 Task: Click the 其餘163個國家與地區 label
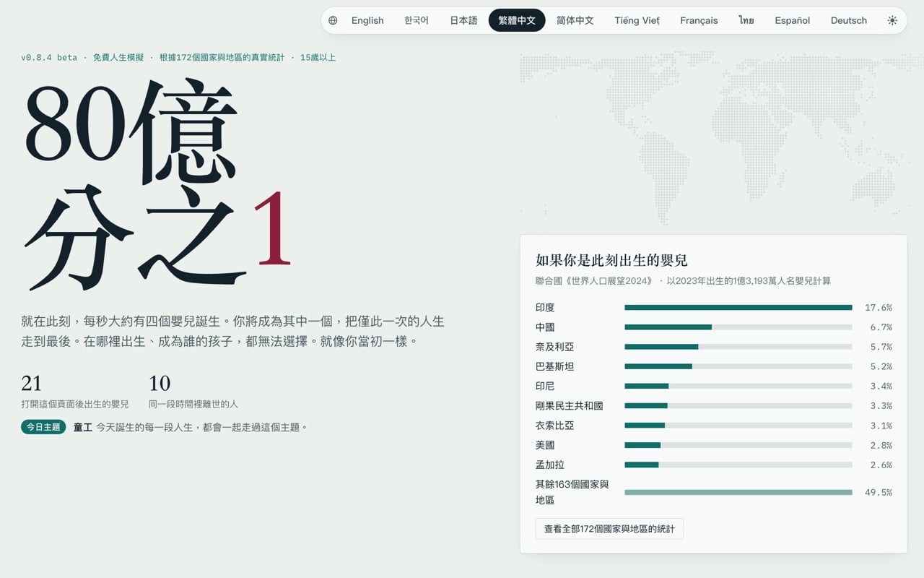click(572, 492)
